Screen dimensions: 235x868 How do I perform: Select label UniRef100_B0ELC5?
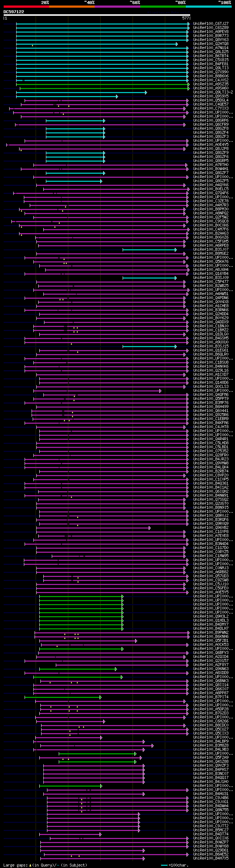click(211, 189)
